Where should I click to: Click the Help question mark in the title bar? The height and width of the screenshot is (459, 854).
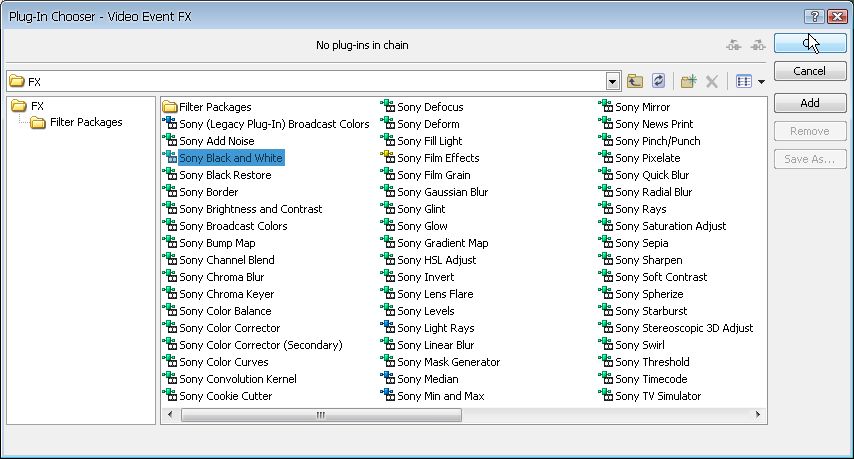[814, 16]
